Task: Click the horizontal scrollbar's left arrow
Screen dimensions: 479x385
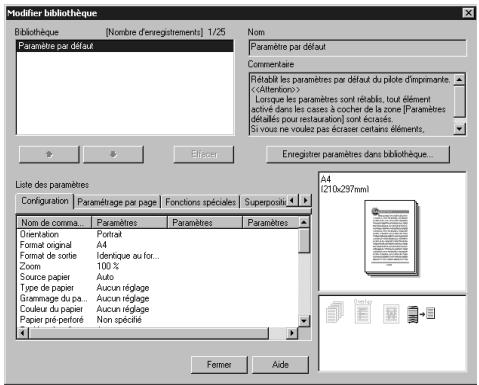Action: [x=23, y=333]
